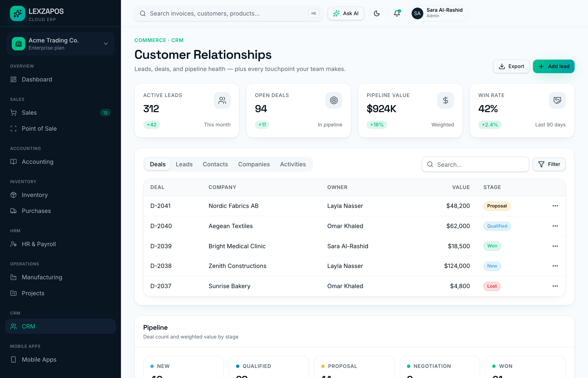The height and width of the screenshot is (378, 588).
Task: Click the Sales badge showing 12
Action: [105, 113]
